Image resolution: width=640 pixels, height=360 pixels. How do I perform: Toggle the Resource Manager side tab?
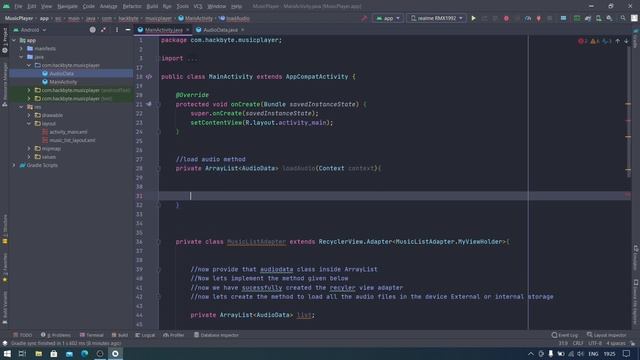pos(5,86)
